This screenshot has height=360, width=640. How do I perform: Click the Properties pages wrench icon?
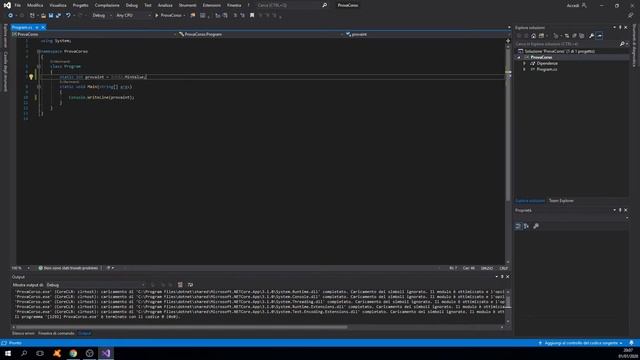click(x=536, y=226)
